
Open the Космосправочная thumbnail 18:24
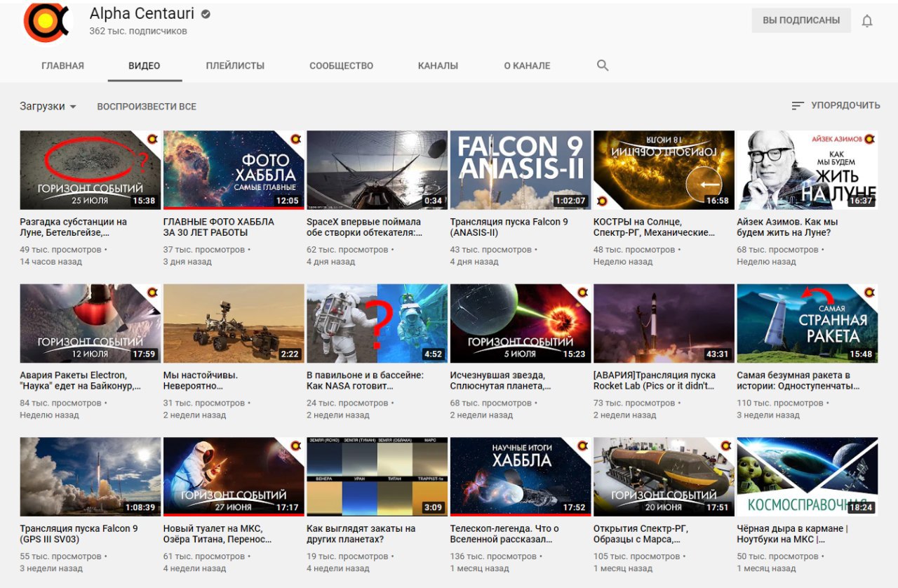point(807,477)
